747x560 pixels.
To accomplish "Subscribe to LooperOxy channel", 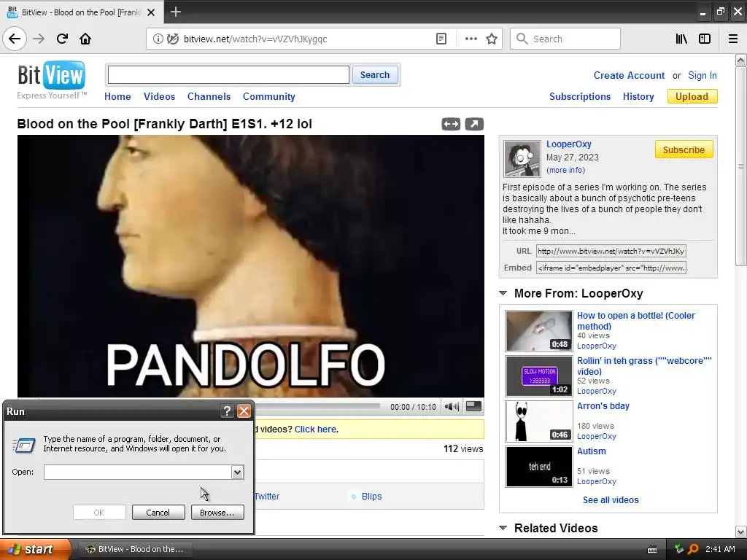I will tap(684, 149).
